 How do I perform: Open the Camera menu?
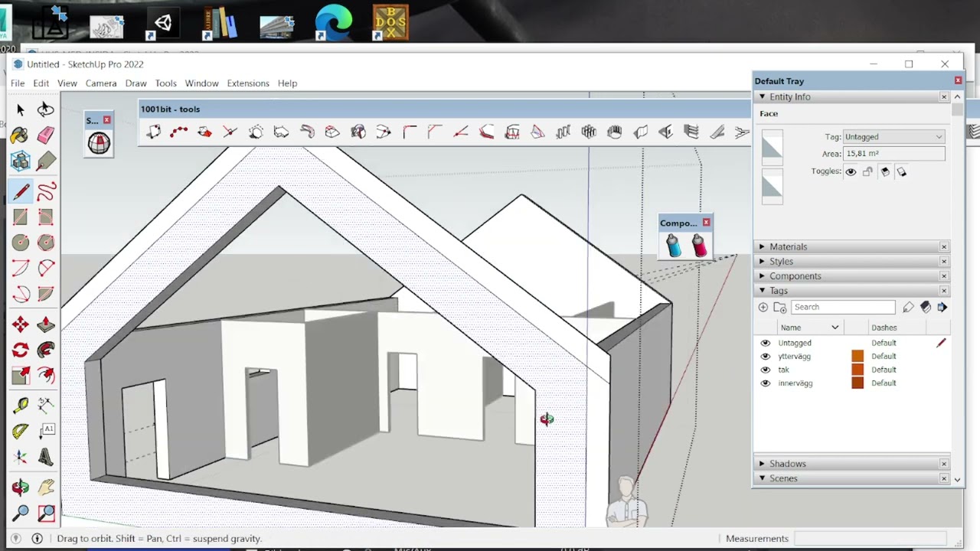[101, 83]
